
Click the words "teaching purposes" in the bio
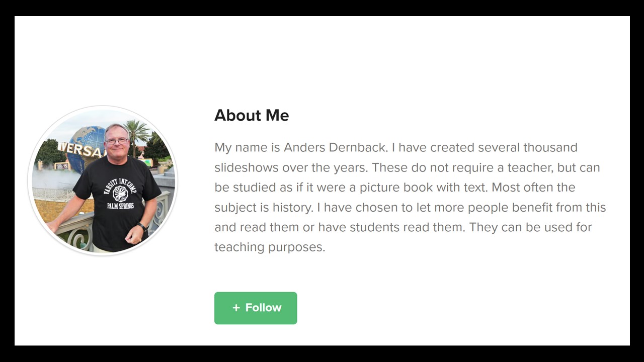pos(269,247)
